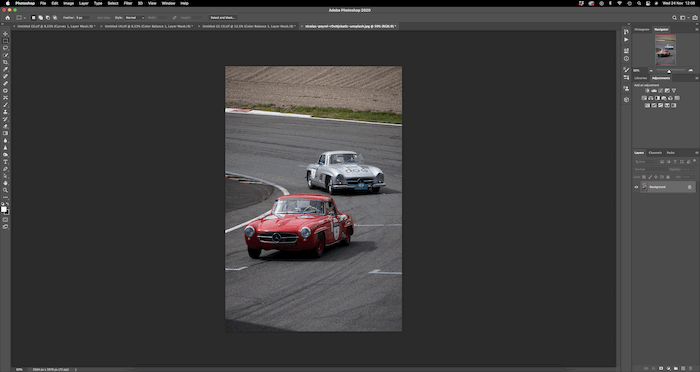Choose Add to selection mode button
The width and height of the screenshot is (700, 372).
click(40, 18)
